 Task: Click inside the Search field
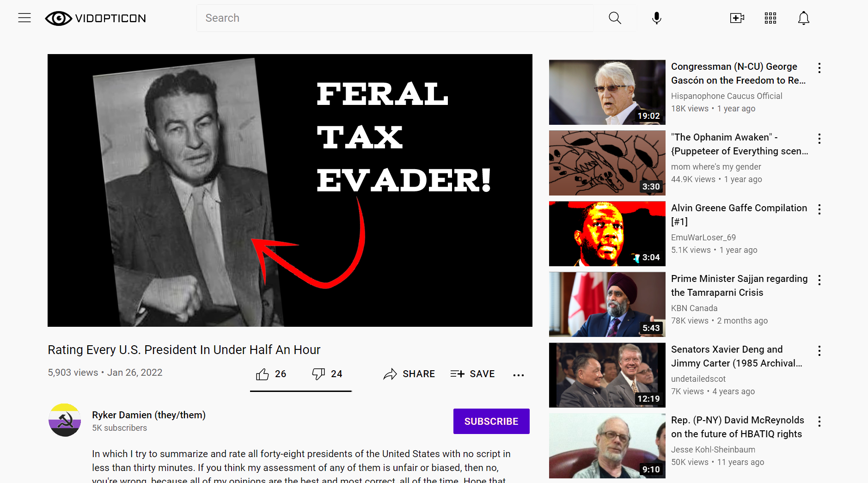coord(395,18)
